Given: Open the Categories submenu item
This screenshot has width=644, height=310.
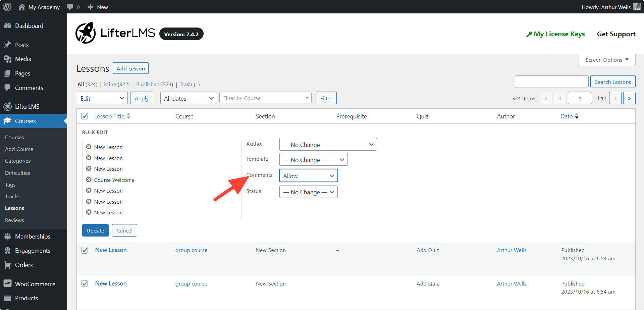Looking at the screenshot, I should coord(18,161).
